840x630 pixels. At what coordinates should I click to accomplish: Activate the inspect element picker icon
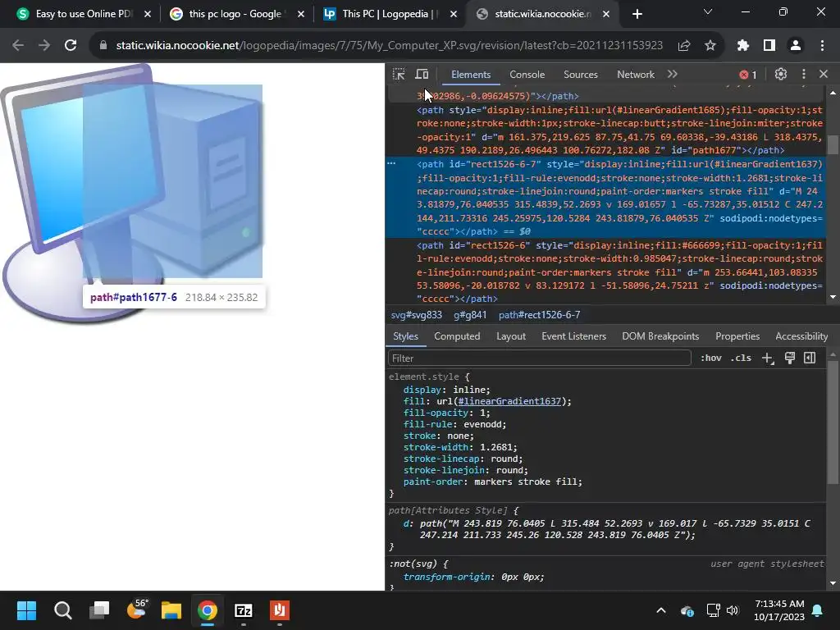399,75
